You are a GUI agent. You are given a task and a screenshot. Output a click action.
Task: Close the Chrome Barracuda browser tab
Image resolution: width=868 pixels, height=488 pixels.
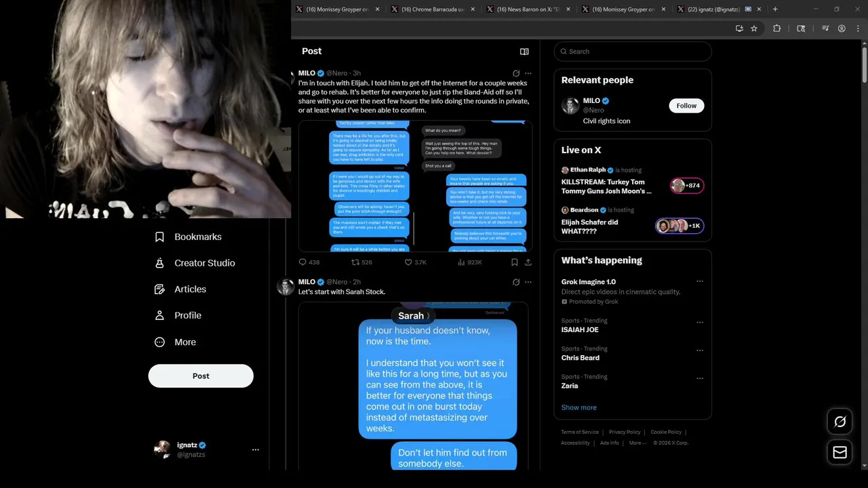473,9
